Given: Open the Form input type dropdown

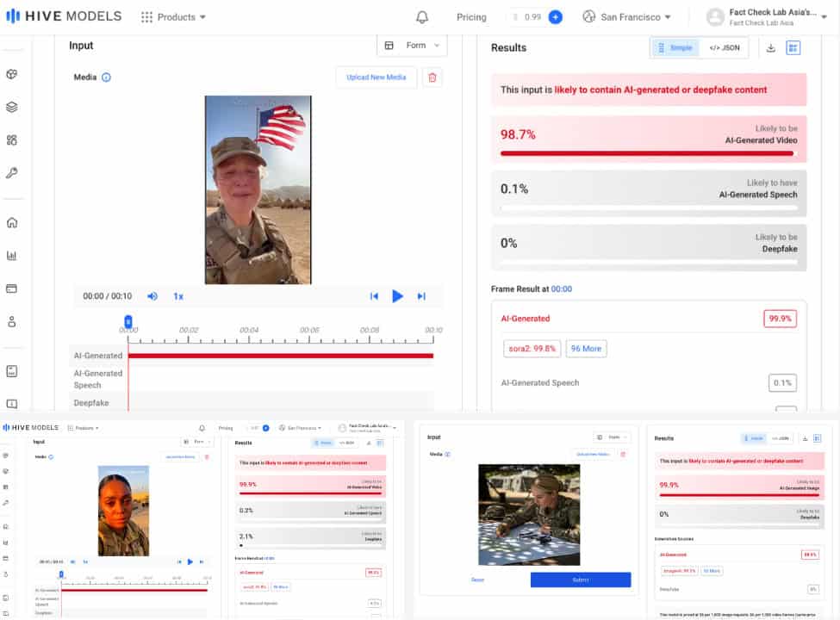Looking at the screenshot, I should point(413,46).
